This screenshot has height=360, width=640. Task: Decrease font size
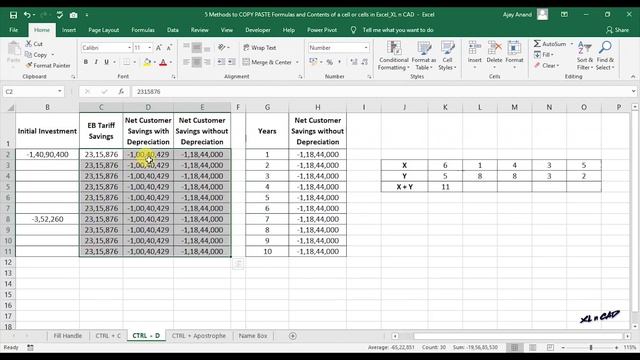pyautogui.click(x=169, y=48)
